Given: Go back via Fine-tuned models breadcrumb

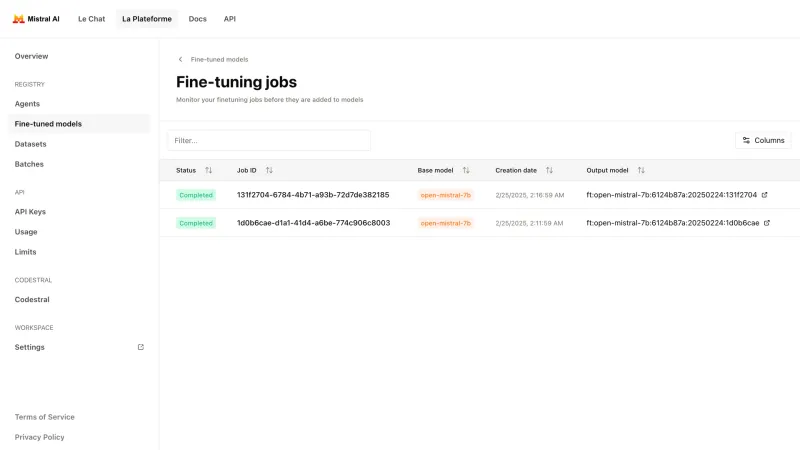Looking at the screenshot, I should click(219, 59).
